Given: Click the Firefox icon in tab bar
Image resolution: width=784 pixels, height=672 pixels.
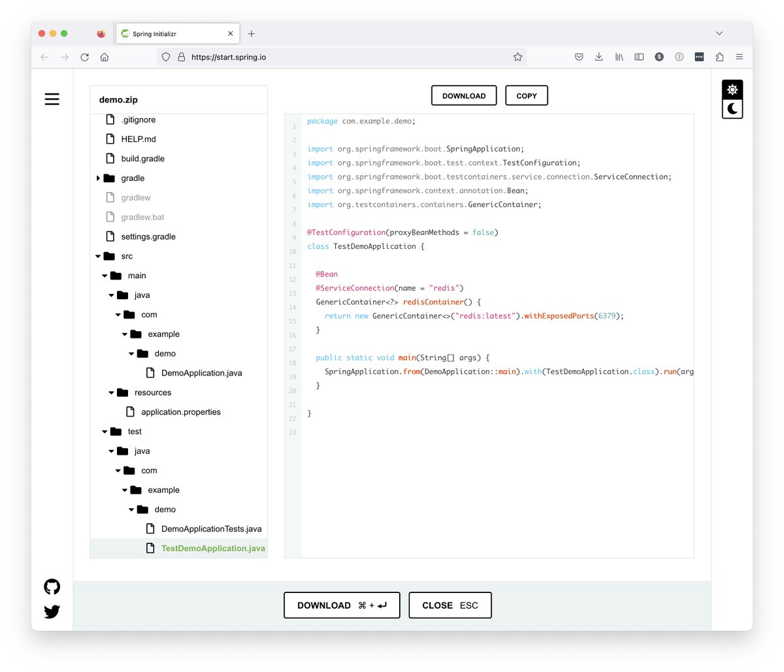Looking at the screenshot, I should (101, 33).
